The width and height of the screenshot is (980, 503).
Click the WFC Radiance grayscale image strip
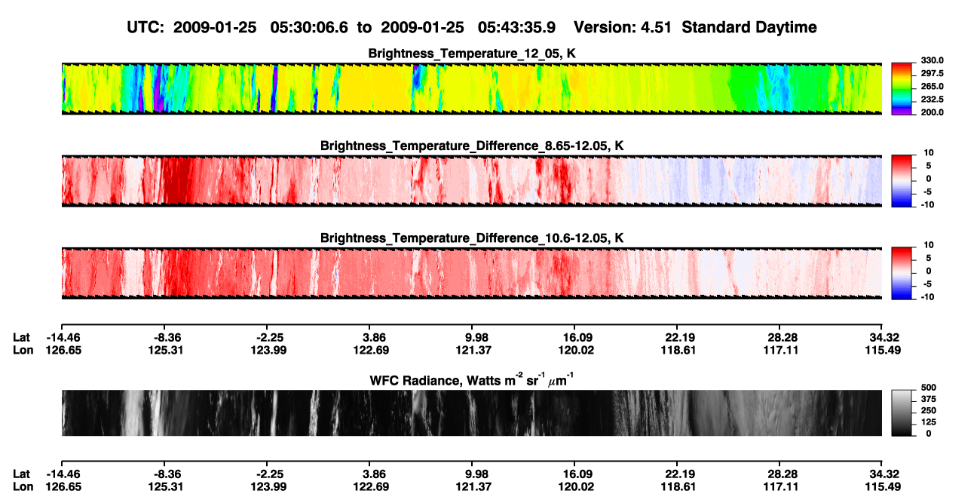[x=471, y=413]
